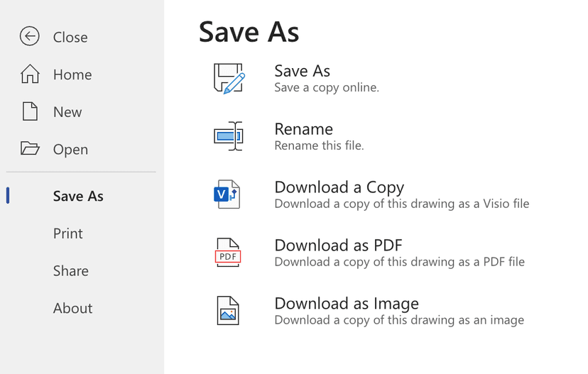Click the PDF document icon

[x=228, y=252]
